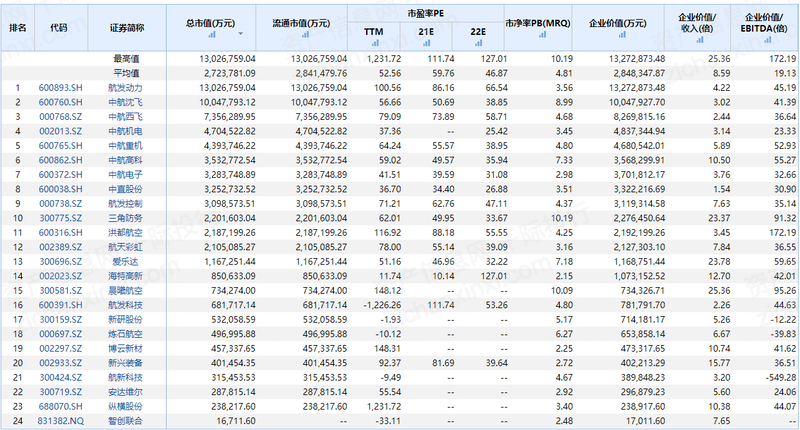
Task: Open stock code 600760.SH
Action: pyautogui.click(x=60, y=102)
